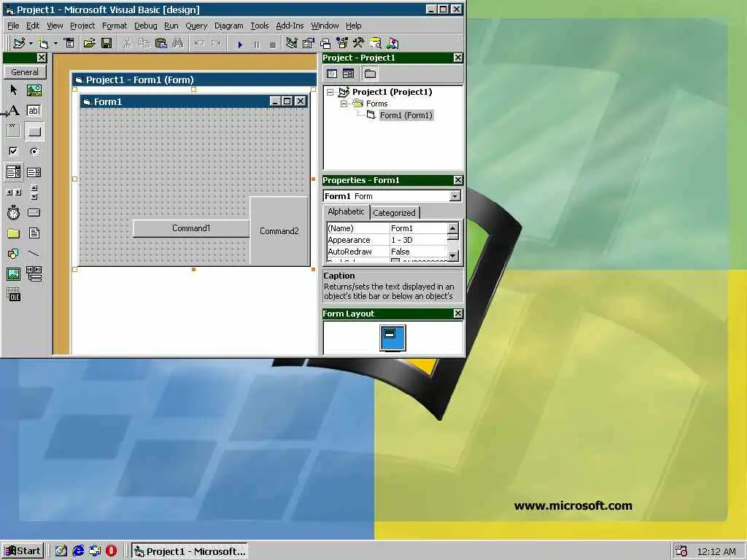Viewport: 747px width, 560px height.
Task: Select the Frame tool in the toolbox
Action: click(x=13, y=131)
